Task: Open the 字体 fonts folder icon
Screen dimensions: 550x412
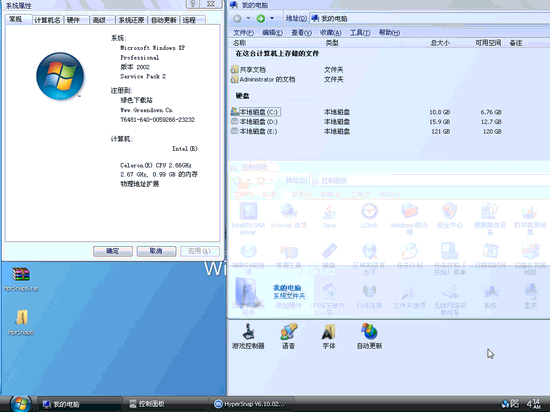Action: click(x=329, y=336)
